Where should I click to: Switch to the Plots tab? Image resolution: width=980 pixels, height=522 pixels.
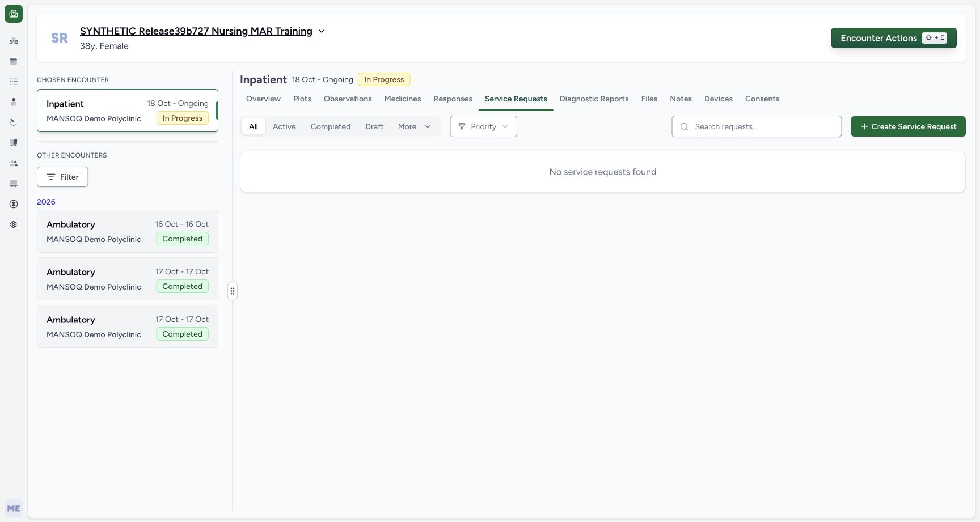click(302, 99)
